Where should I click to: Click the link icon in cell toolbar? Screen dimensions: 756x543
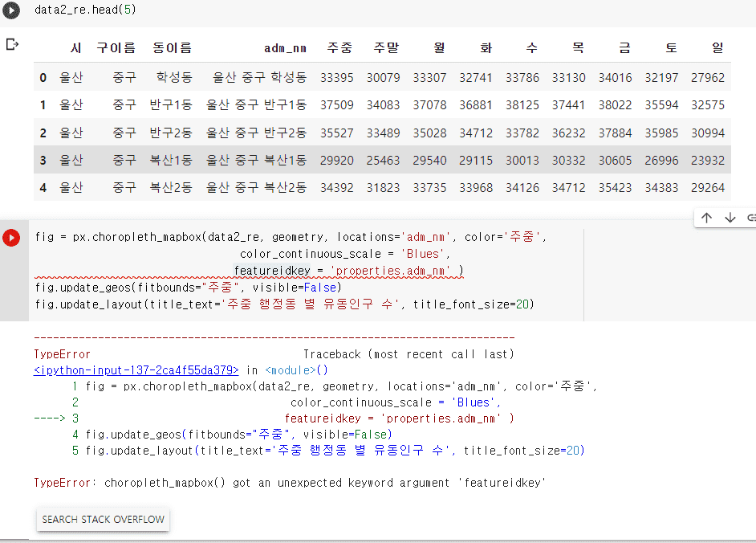pyautogui.click(x=751, y=218)
